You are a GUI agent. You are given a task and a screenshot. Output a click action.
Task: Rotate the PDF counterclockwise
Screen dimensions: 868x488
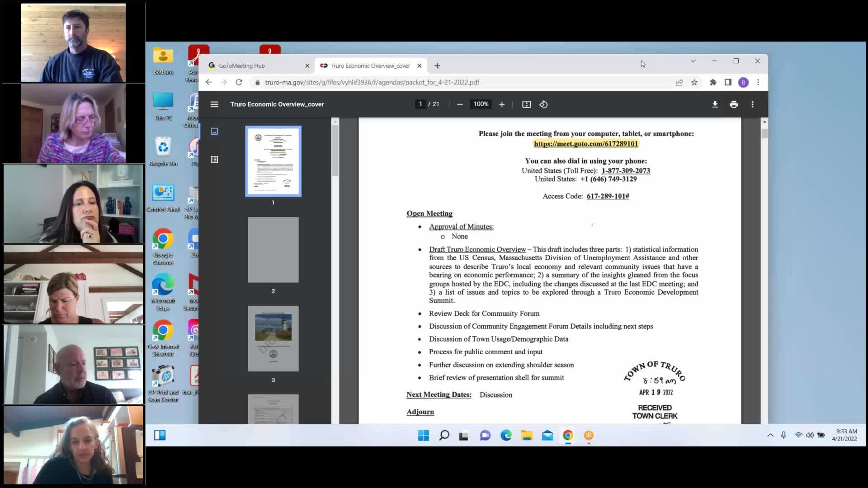click(543, 104)
